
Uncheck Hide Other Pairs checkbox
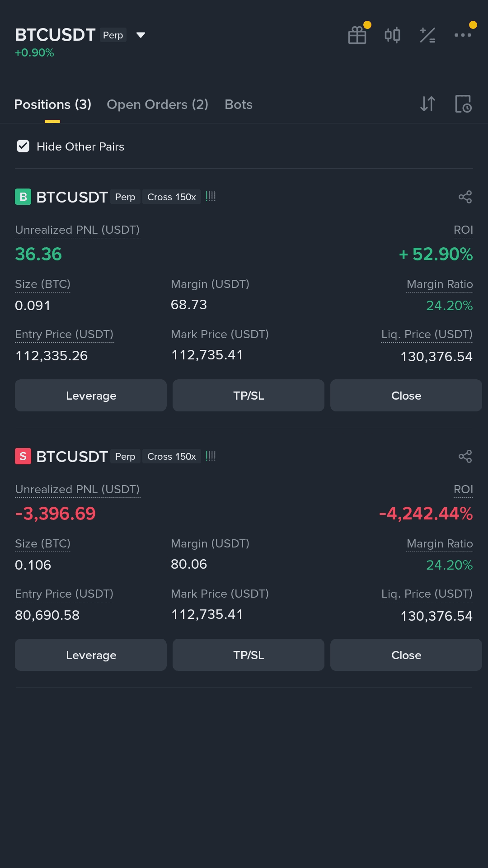coord(23,146)
